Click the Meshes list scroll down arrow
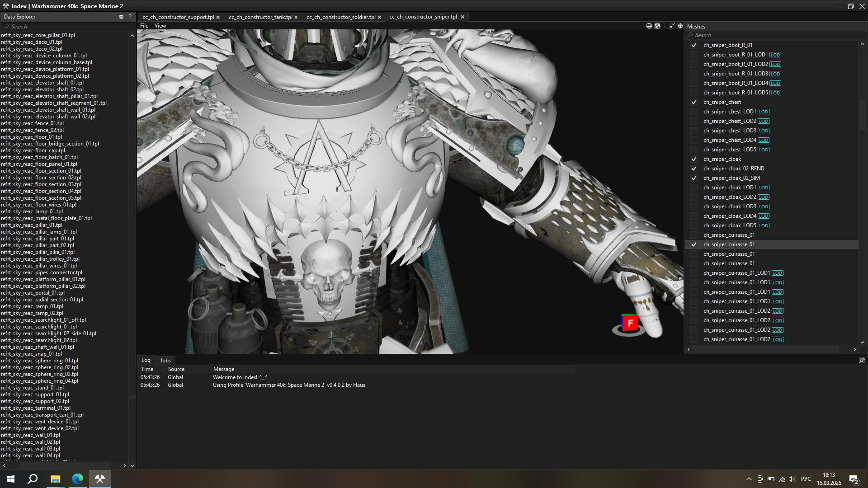 862,342
